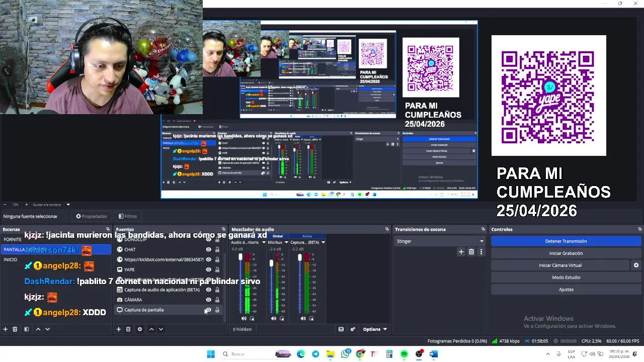This screenshot has height=362, width=644.
Task: Adjust Mic/Aux volume fader
Action: point(271,263)
